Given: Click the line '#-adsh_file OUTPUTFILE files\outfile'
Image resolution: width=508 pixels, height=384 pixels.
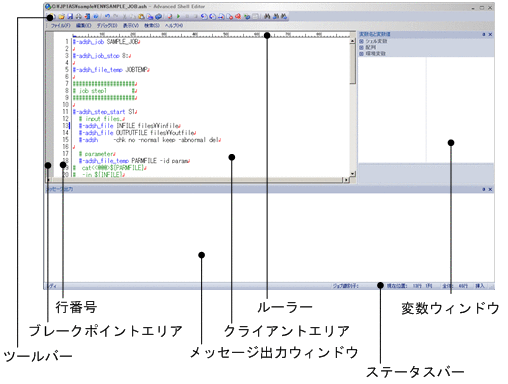Looking at the screenshot, I should pyautogui.click(x=137, y=133).
